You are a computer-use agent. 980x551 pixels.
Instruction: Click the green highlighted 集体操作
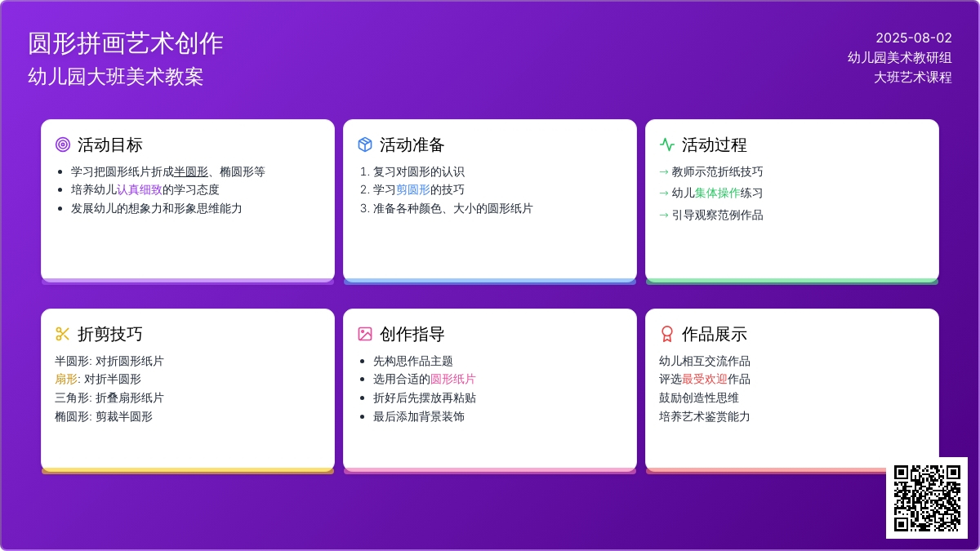click(x=718, y=193)
